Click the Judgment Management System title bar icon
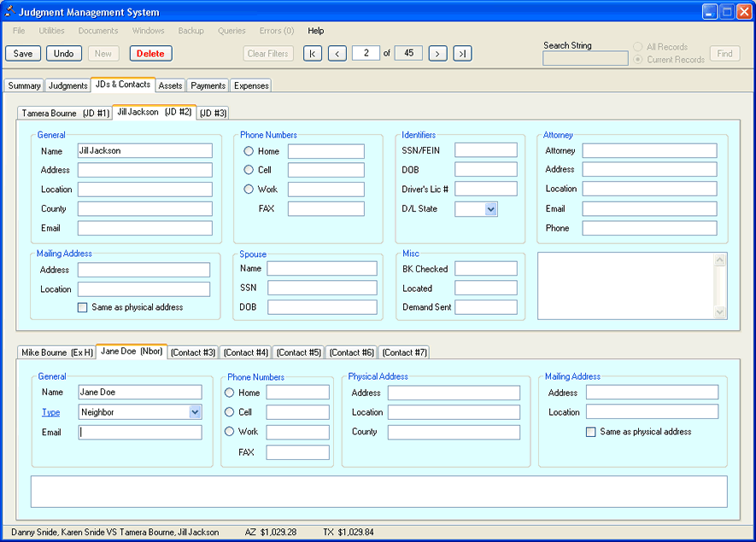Image resolution: width=756 pixels, height=542 pixels. pyautogui.click(x=9, y=12)
